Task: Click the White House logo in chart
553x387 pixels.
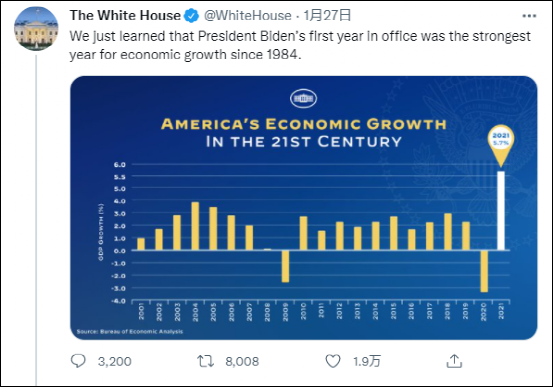Action: click(303, 98)
